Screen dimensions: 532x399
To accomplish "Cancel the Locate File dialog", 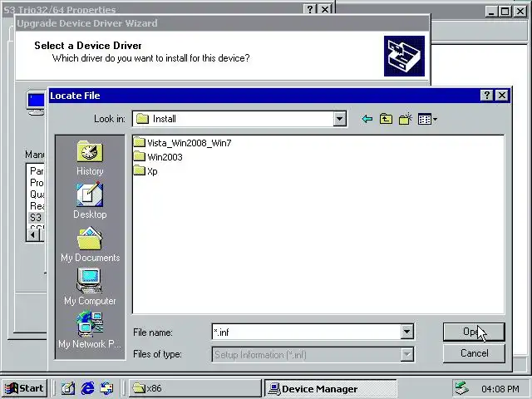I will 474,353.
